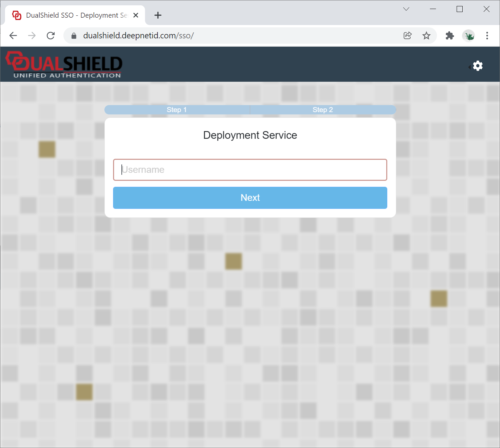
Task: Click the DualShield logo in the header
Action: (64, 65)
